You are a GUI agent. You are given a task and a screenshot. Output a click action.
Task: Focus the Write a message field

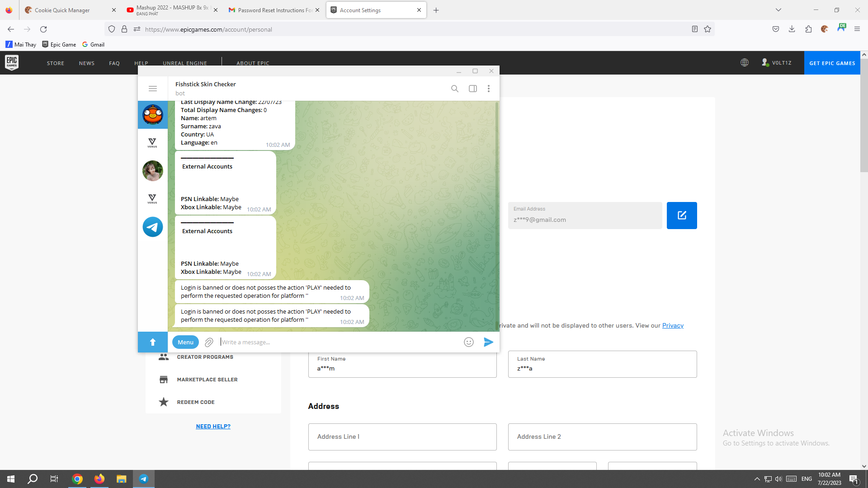click(339, 342)
